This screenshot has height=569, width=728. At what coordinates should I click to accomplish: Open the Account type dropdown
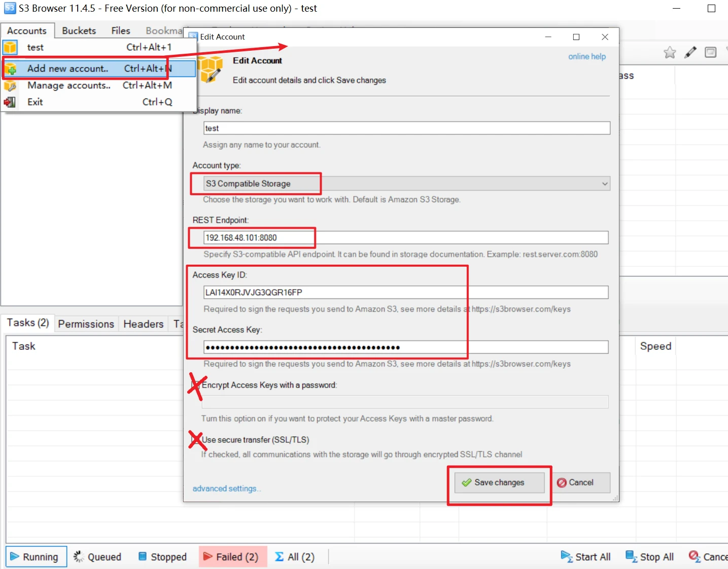click(406, 184)
